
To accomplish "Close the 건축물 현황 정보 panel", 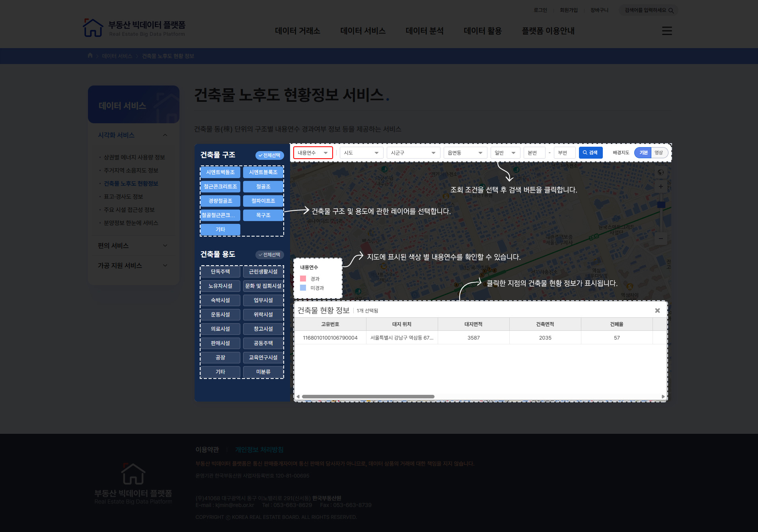I will (x=657, y=311).
